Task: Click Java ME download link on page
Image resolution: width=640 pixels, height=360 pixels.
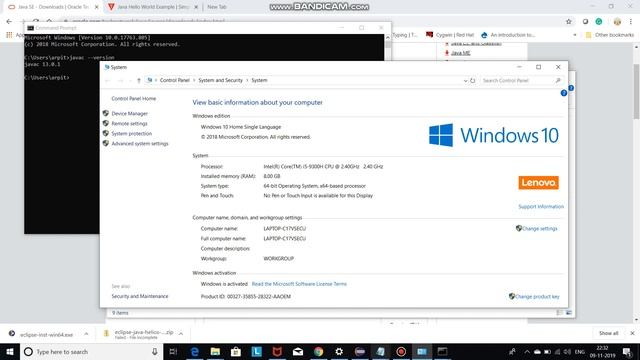Action: click(460, 53)
